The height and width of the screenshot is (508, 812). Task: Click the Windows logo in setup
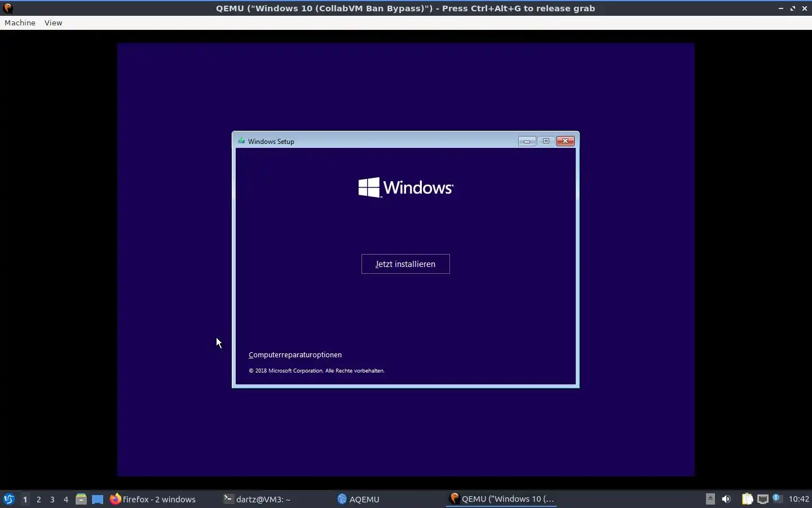tap(405, 187)
